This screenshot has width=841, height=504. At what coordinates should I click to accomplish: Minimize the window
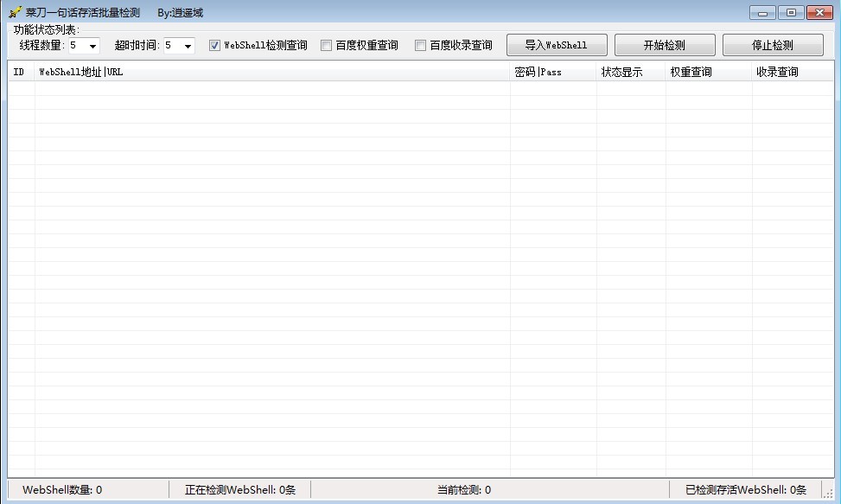[762, 12]
